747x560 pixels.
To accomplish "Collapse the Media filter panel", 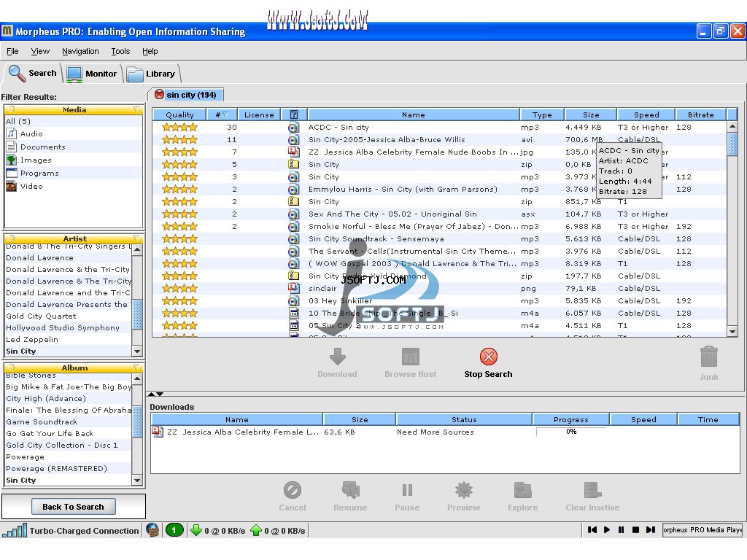I will click(136, 109).
